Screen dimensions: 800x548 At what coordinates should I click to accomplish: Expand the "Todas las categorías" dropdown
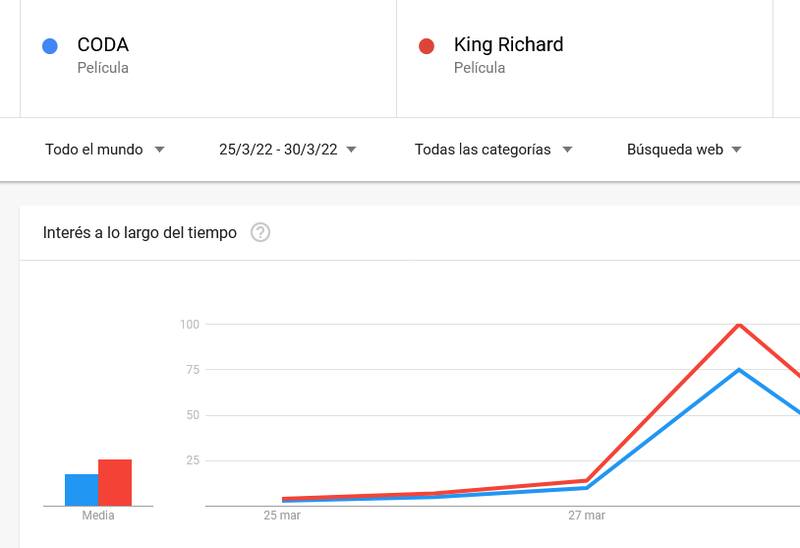(493, 150)
